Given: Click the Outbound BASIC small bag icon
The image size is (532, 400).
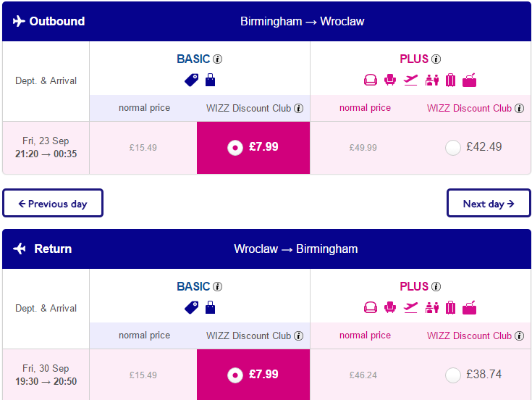Looking at the screenshot, I should coord(211,80).
